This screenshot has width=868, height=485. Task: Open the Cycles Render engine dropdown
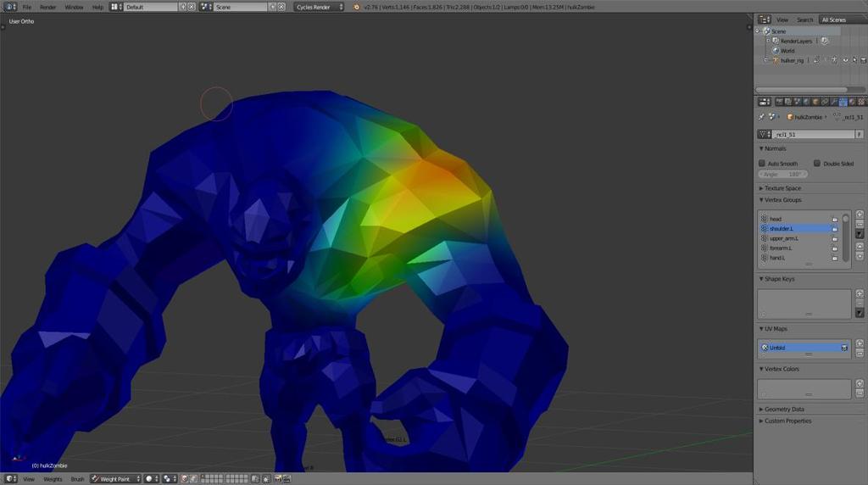coord(320,7)
